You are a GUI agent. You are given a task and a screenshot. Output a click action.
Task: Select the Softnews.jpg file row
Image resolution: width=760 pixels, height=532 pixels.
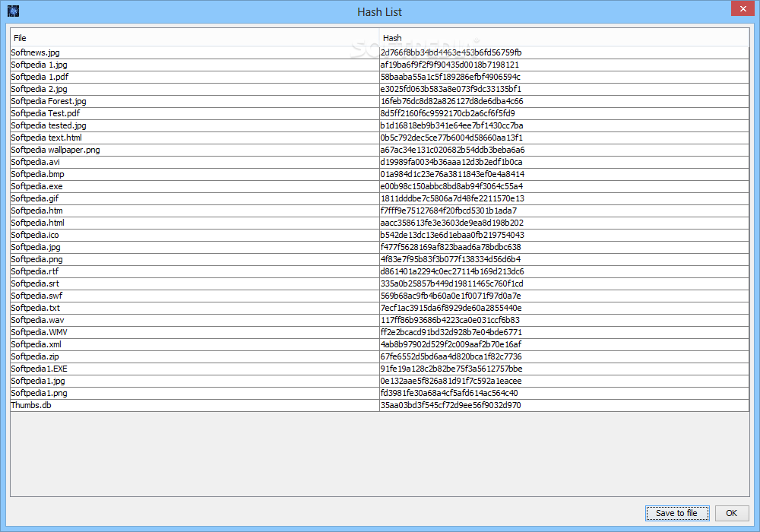coord(379,52)
